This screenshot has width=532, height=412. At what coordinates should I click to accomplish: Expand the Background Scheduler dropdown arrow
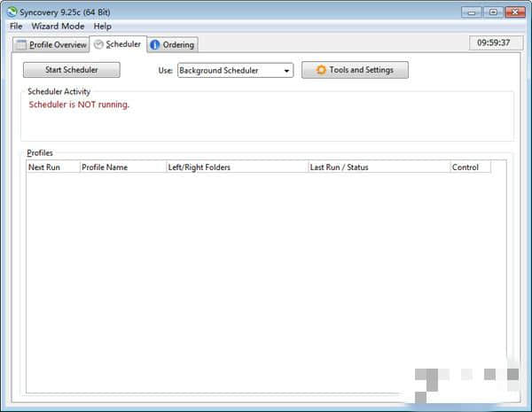tap(286, 71)
